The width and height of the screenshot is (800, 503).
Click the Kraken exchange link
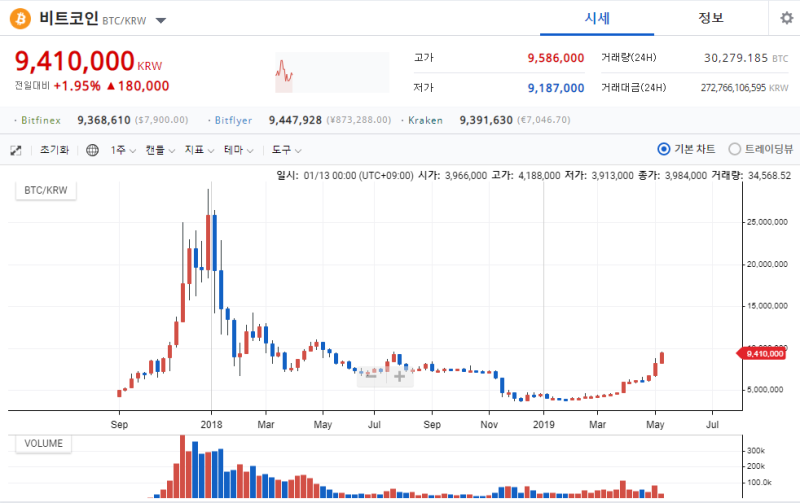(426, 120)
